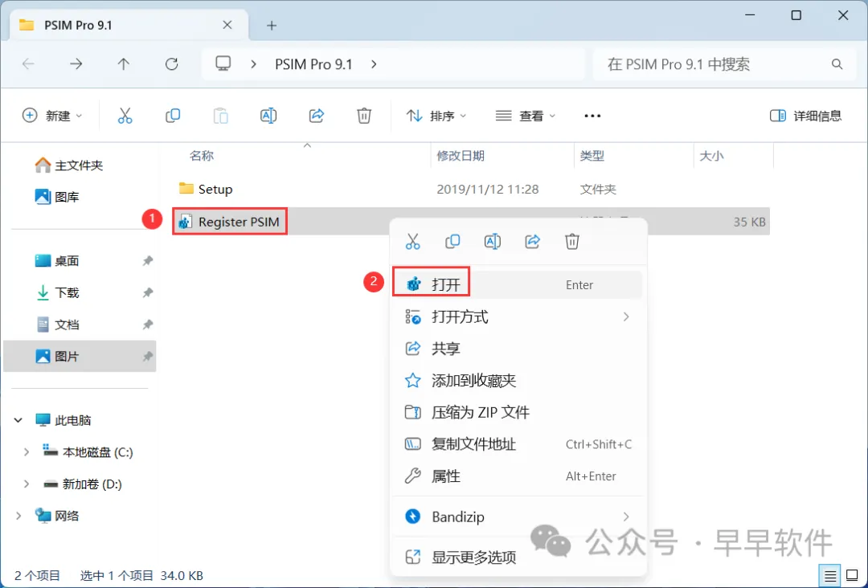Open 属性 from the context menu

click(x=518, y=476)
